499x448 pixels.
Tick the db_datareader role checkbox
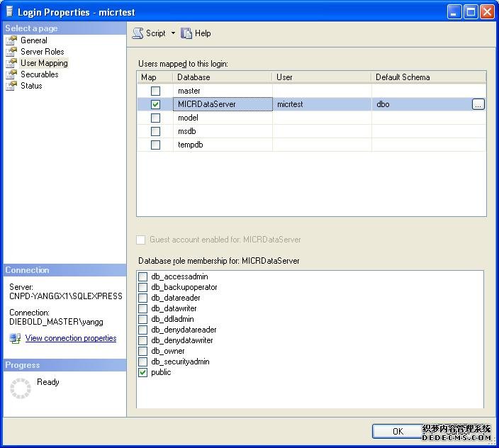(143, 298)
